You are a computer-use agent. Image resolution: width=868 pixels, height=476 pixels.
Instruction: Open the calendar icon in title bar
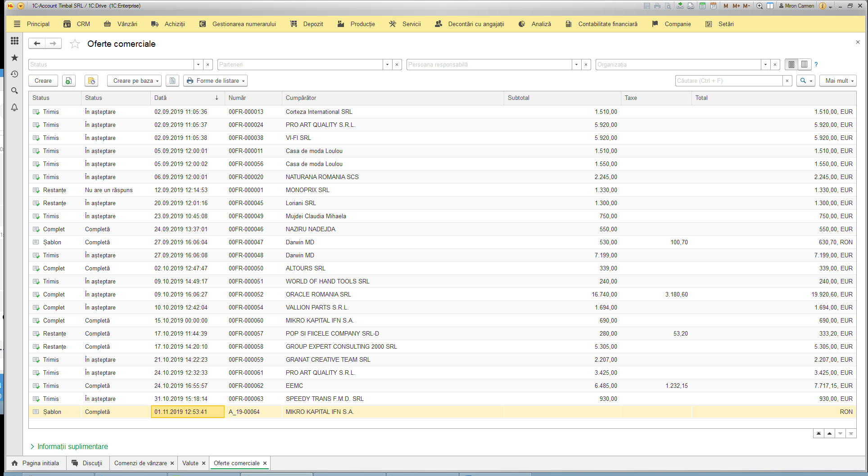coord(714,6)
